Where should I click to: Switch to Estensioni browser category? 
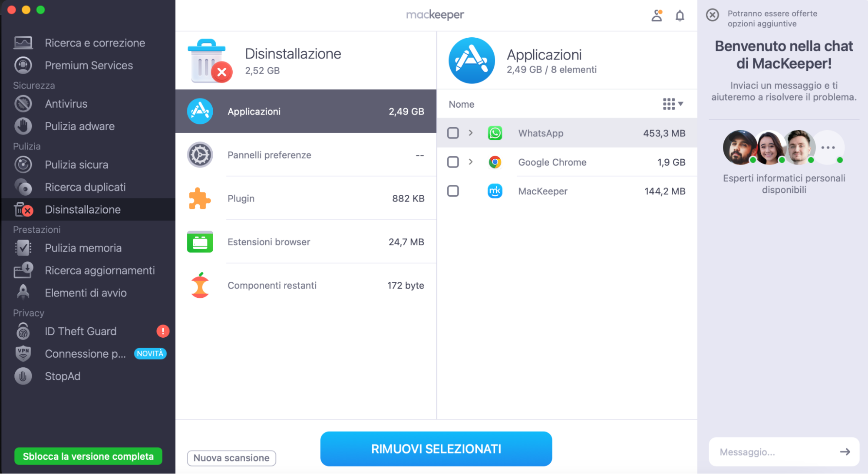(268, 242)
